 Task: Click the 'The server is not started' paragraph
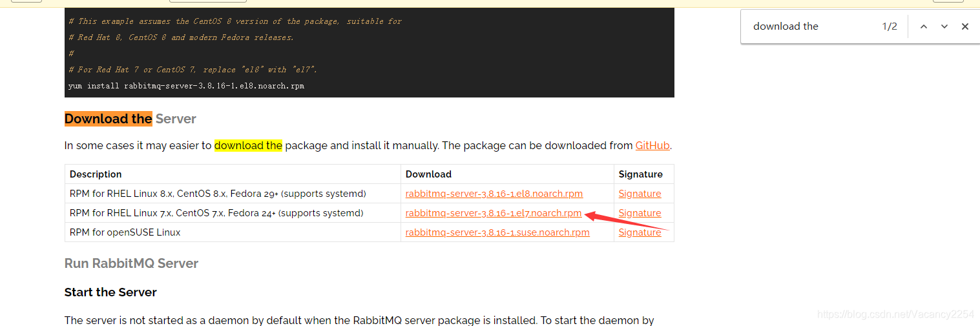pos(359,320)
